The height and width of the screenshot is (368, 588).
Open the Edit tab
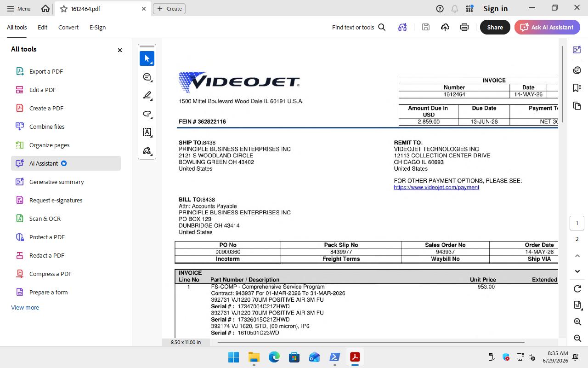pyautogui.click(x=42, y=27)
